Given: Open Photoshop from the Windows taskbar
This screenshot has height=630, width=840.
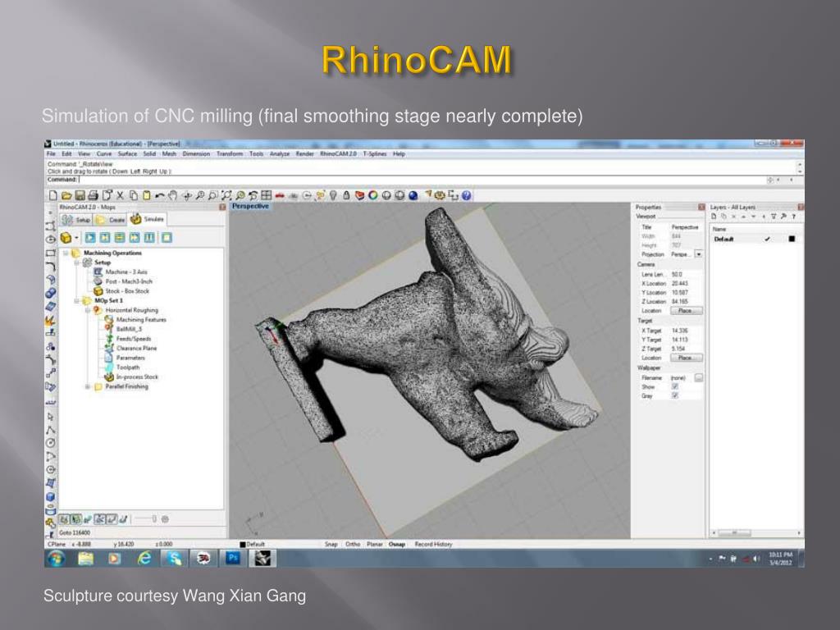Looking at the screenshot, I should [x=233, y=558].
